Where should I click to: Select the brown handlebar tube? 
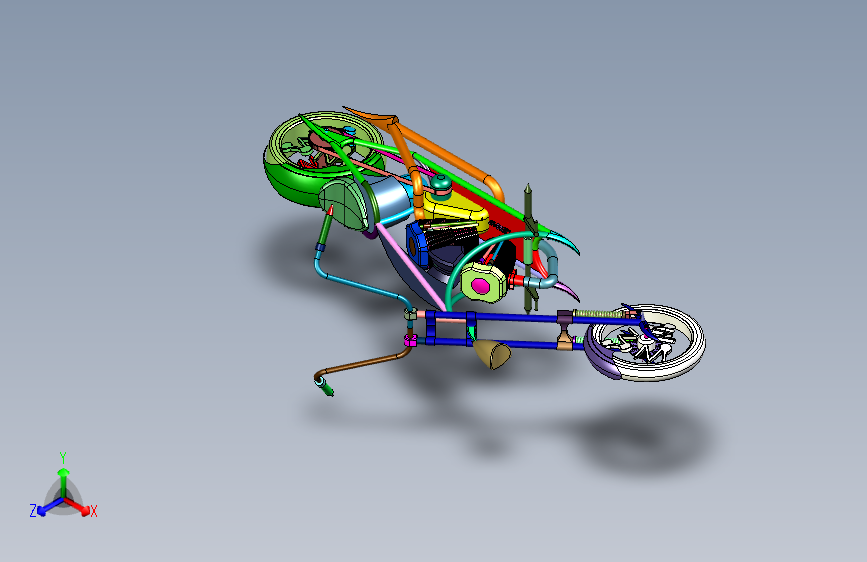pos(362,364)
